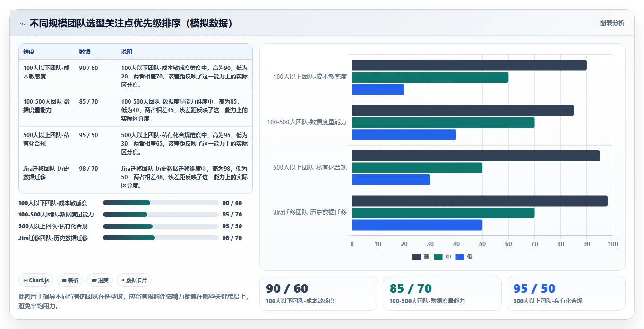Click table value 90 / 60
The image size is (644, 329).
(x=89, y=68)
